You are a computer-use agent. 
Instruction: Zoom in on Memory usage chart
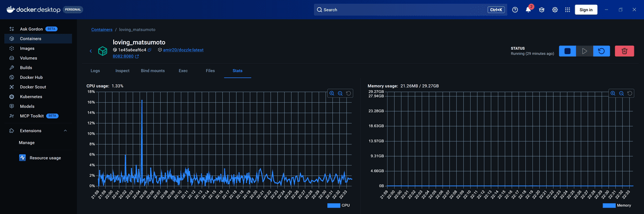[x=613, y=93]
